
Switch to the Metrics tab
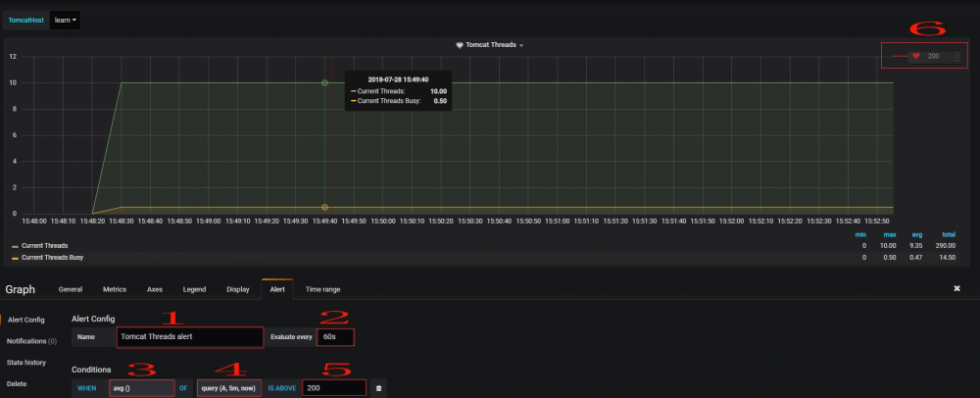(115, 289)
